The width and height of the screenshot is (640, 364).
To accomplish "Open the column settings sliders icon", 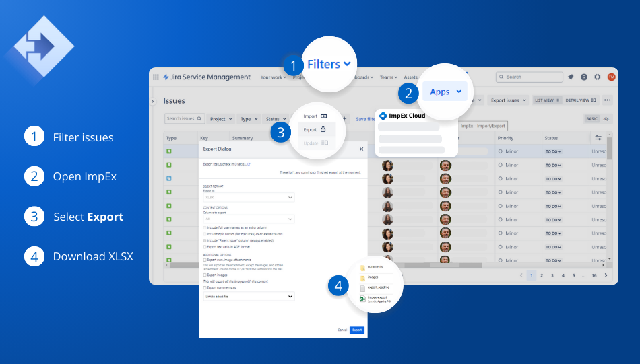I will [598, 138].
